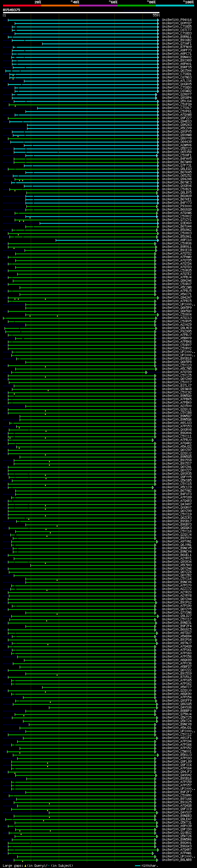The height and width of the screenshot is (868, 197).
Task: Click hit label UniRef100_Q93WX8
Action: tap(177, 389)
